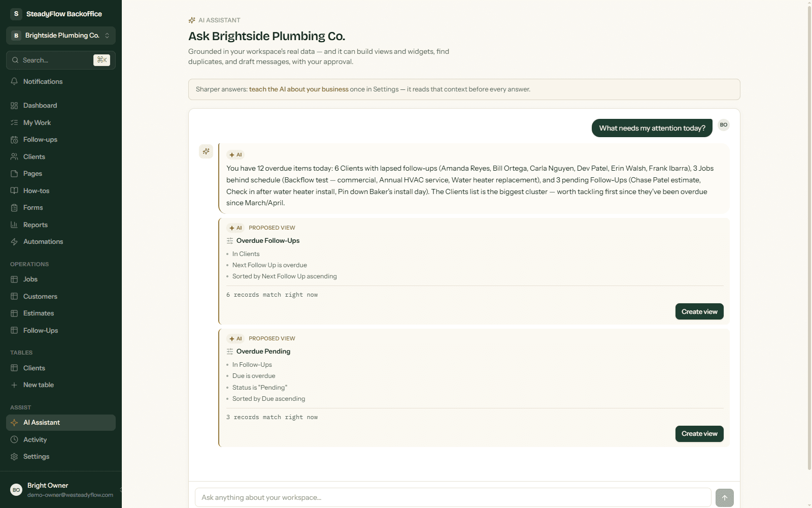Open Notifications bell icon
Screen dimensions: 812x508
pos(14,81)
